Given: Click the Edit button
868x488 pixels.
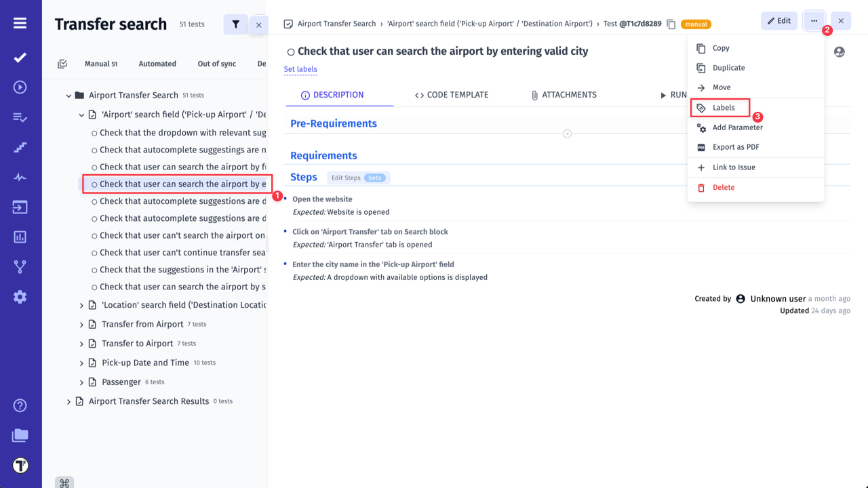Looking at the screenshot, I should point(778,21).
